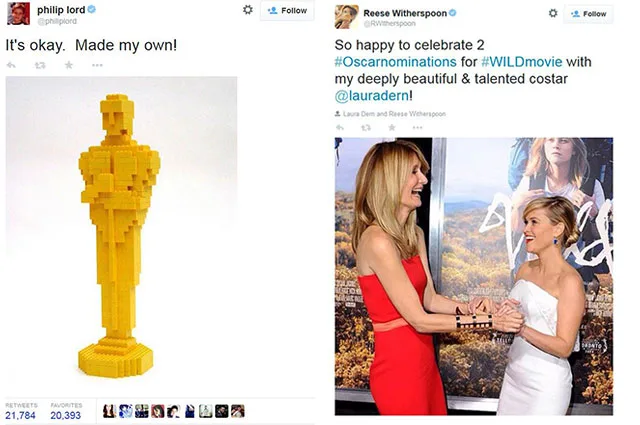The image size is (640, 425).
Task: Open the first avatar in the retweeters row
Action: click(x=109, y=411)
